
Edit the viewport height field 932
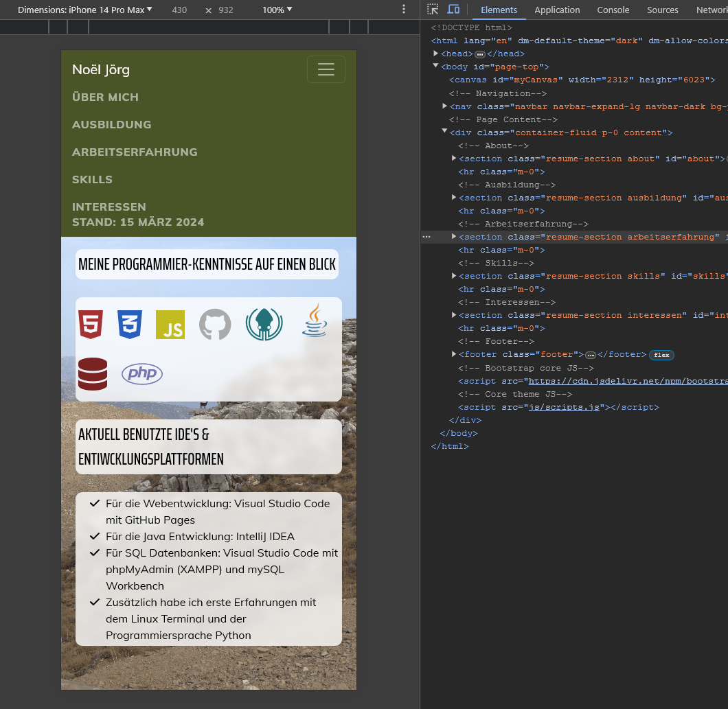click(x=226, y=10)
